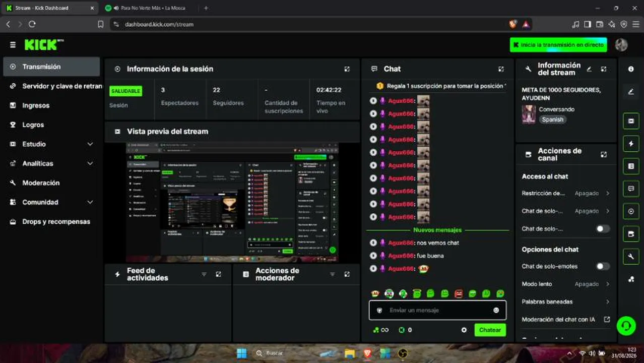Click the Conversando category thumbnail

pos(529,114)
